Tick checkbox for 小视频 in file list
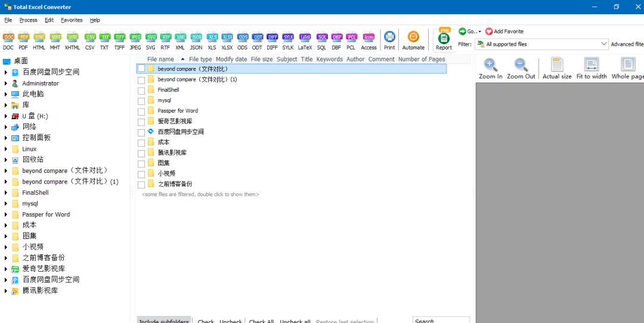The width and height of the screenshot is (644, 323). click(x=141, y=174)
